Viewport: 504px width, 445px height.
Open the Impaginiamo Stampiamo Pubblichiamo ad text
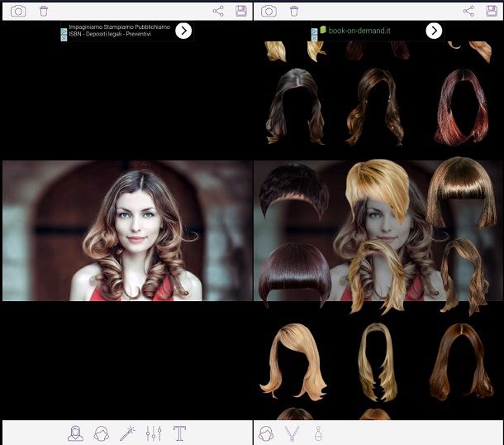[x=119, y=31]
